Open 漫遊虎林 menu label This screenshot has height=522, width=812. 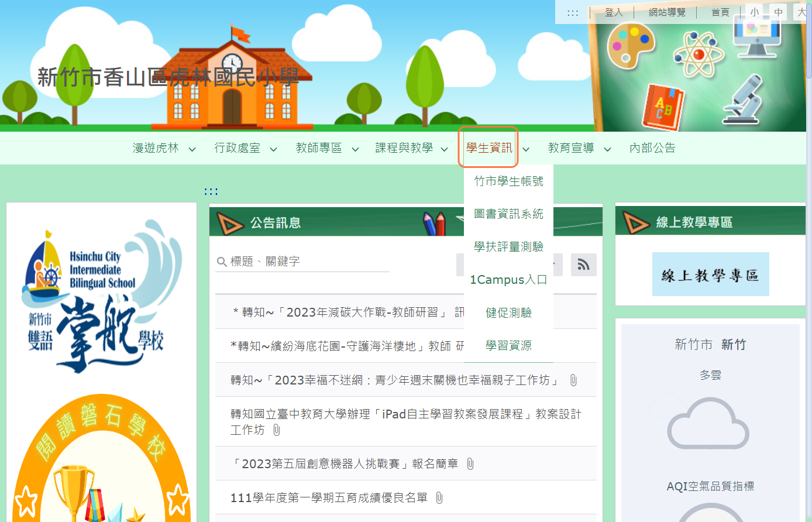[x=156, y=148]
